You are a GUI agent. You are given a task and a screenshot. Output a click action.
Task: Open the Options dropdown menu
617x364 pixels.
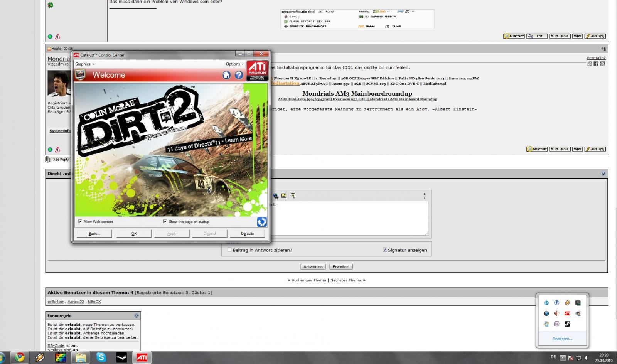click(234, 64)
